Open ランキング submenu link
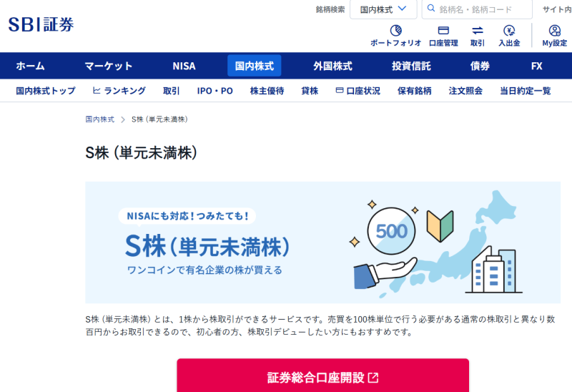 pos(124,91)
